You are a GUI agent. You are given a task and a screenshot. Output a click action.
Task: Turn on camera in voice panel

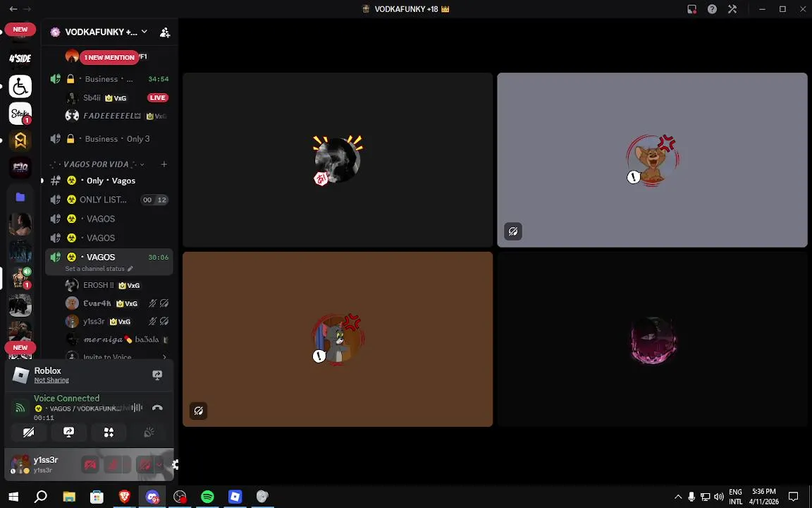pyautogui.click(x=28, y=433)
